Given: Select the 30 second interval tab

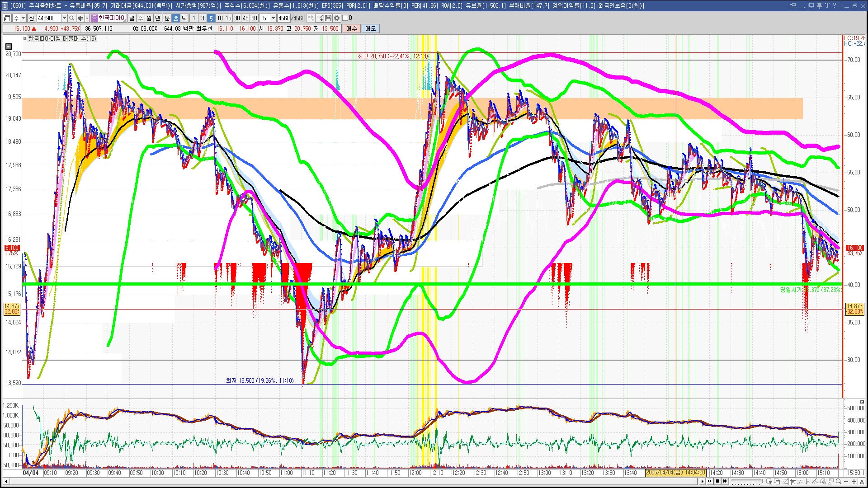Looking at the screenshot, I should coord(237,18).
